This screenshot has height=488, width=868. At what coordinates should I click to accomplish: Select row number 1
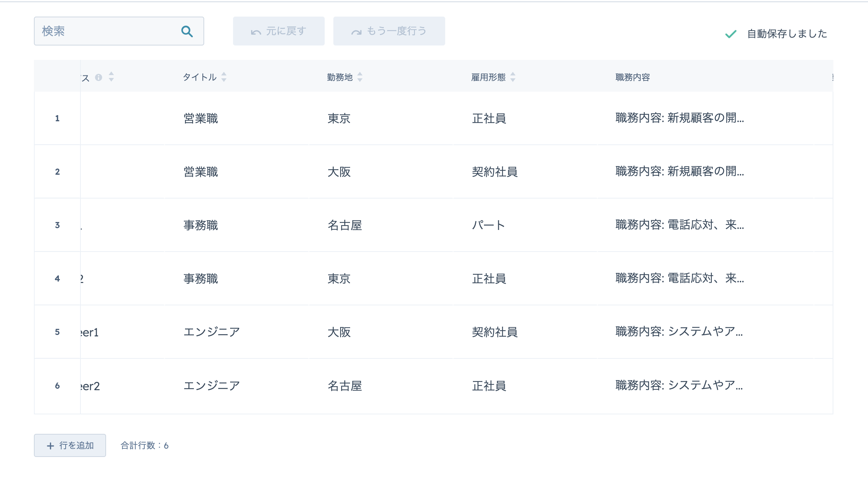pos(57,118)
